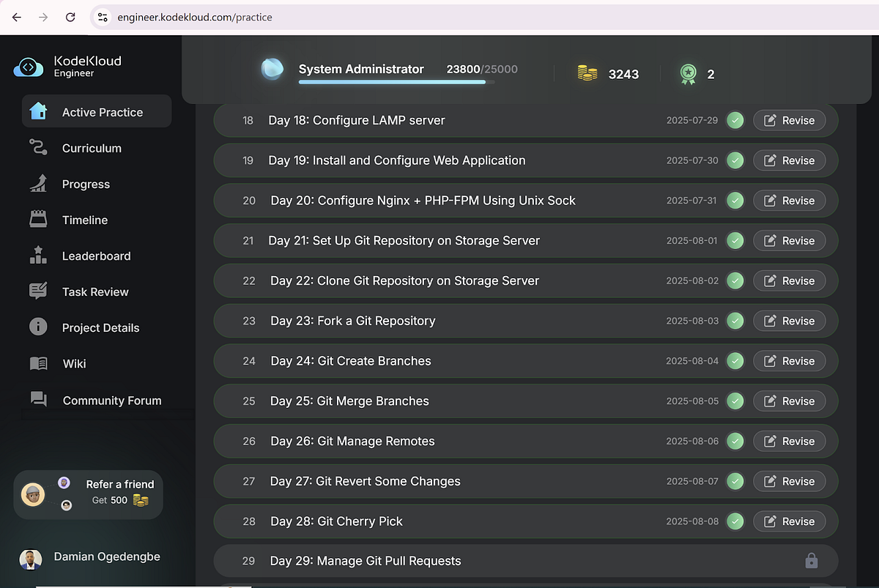Expand the Day 25: Git Merge Branches task

[349, 401]
